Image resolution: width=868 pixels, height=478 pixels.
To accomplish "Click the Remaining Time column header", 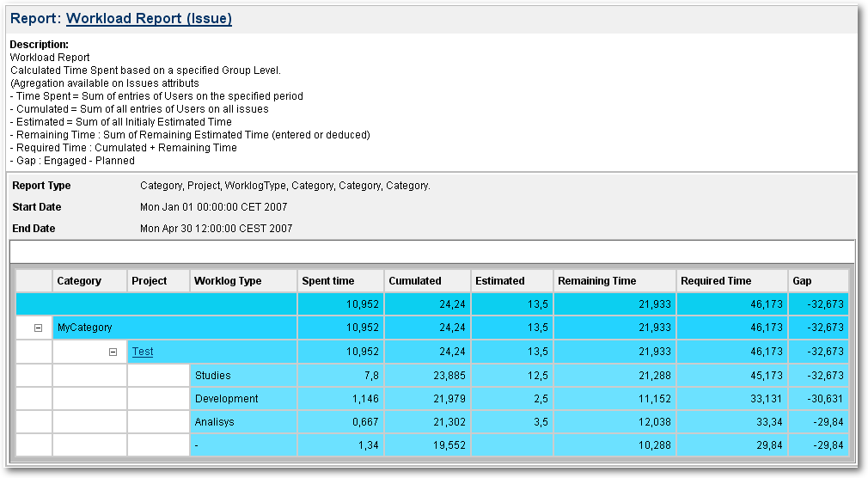I will [x=597, y=281].
